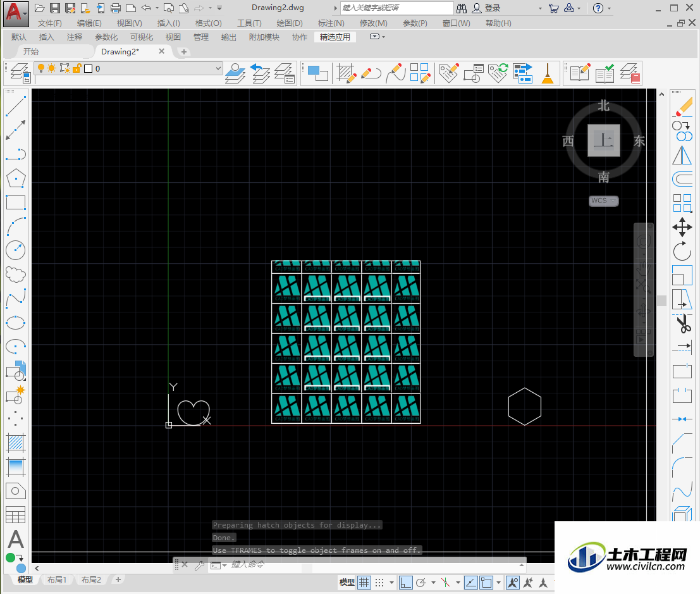Switch to the 布局1 layout tab
This screenshot has width=700, height=594.
(57, 579)
